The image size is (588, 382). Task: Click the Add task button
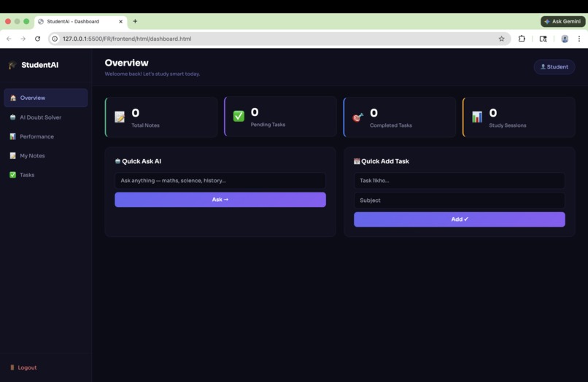pos(460,219)
